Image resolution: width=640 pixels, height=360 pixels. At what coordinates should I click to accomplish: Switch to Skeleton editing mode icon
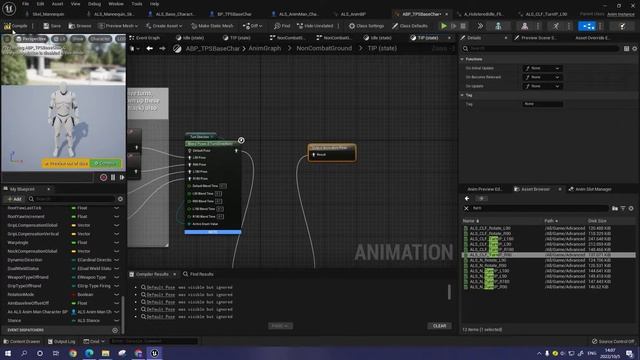[498, 26]
